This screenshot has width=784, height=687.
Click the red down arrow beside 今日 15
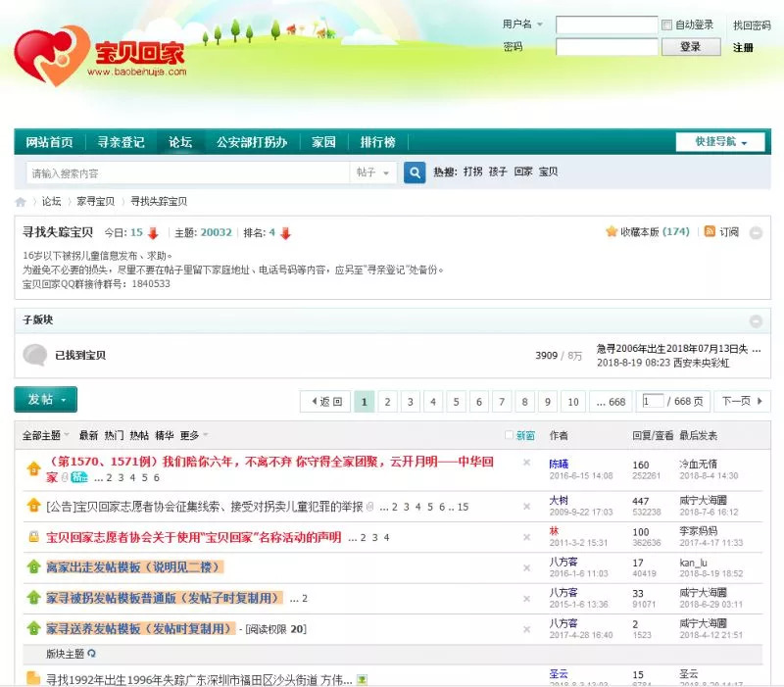153,233
